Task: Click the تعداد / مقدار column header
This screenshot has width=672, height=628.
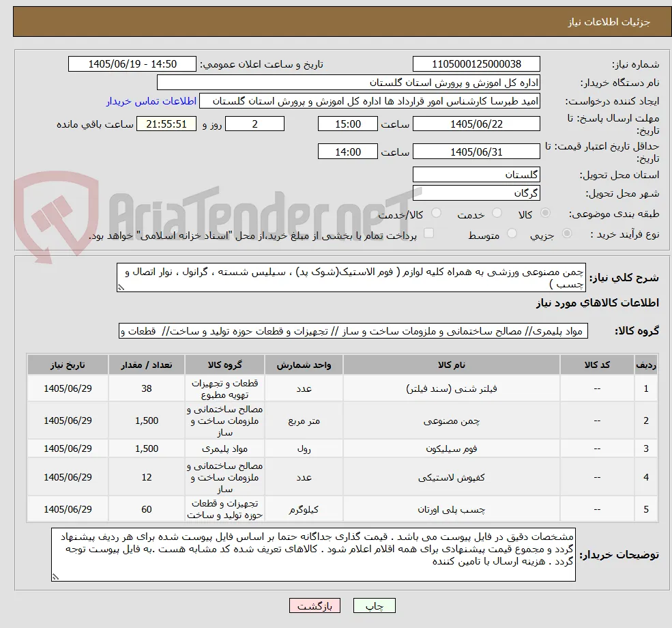Action: click(147, 365)
